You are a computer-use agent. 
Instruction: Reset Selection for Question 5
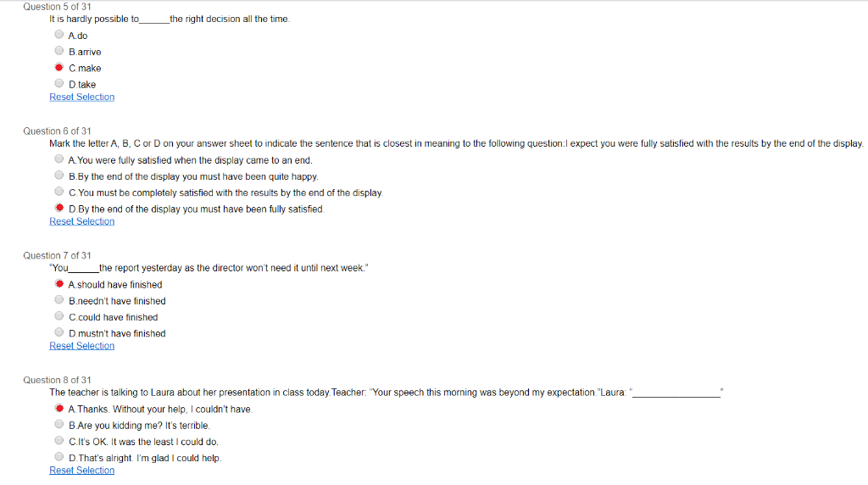82,97
